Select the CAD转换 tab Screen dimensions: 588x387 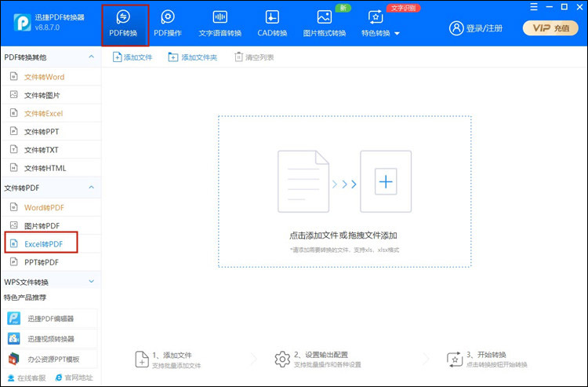(272, 25)
